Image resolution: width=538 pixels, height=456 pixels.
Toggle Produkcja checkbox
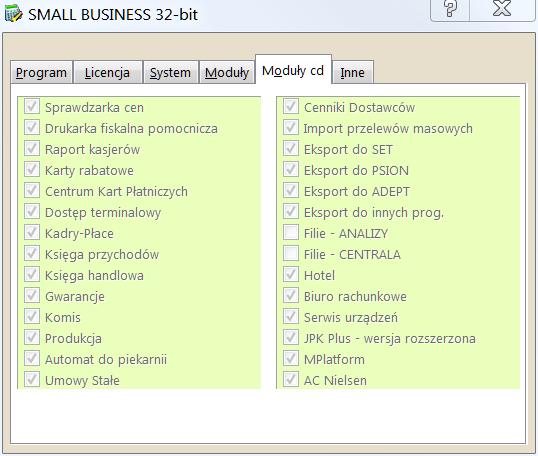[x=32, y=338]
